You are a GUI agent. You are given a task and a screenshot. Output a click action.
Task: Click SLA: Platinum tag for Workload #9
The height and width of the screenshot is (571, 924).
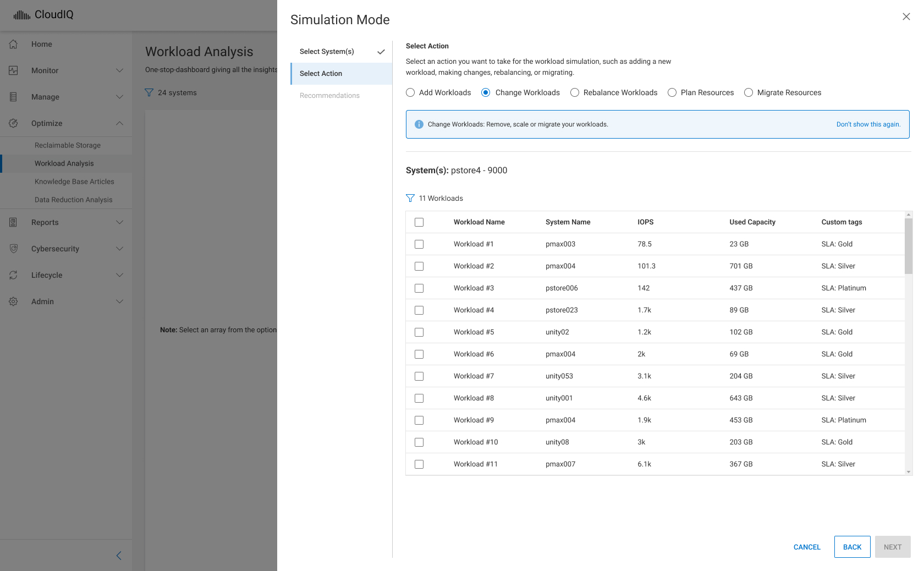point(844,420)
